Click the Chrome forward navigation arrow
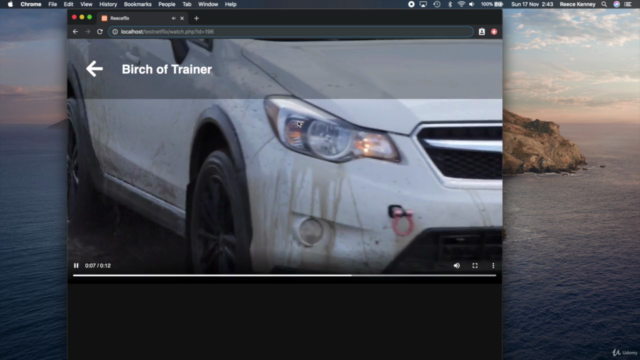 point(87,32)
